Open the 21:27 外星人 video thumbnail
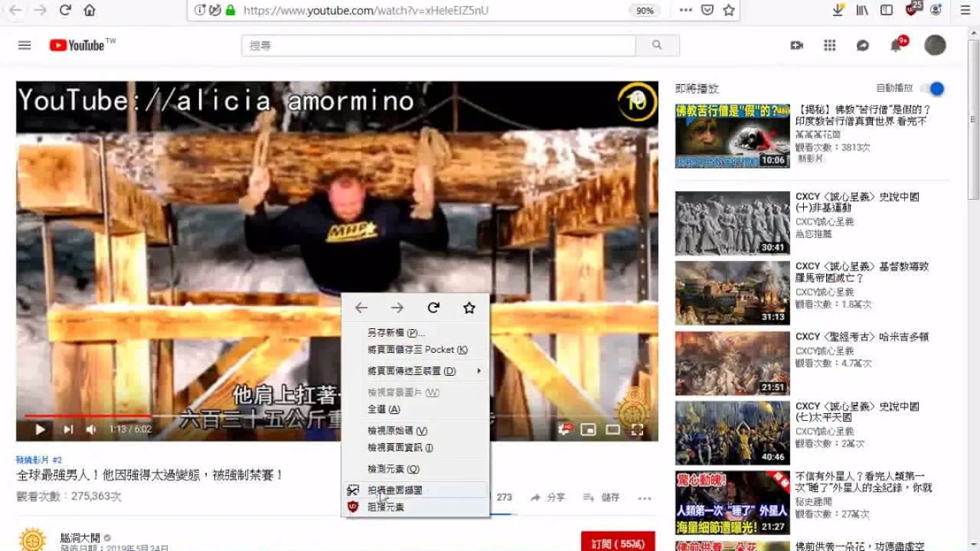Image resolution: width=980 pixels, height=551 pixels. coord(732,502)
